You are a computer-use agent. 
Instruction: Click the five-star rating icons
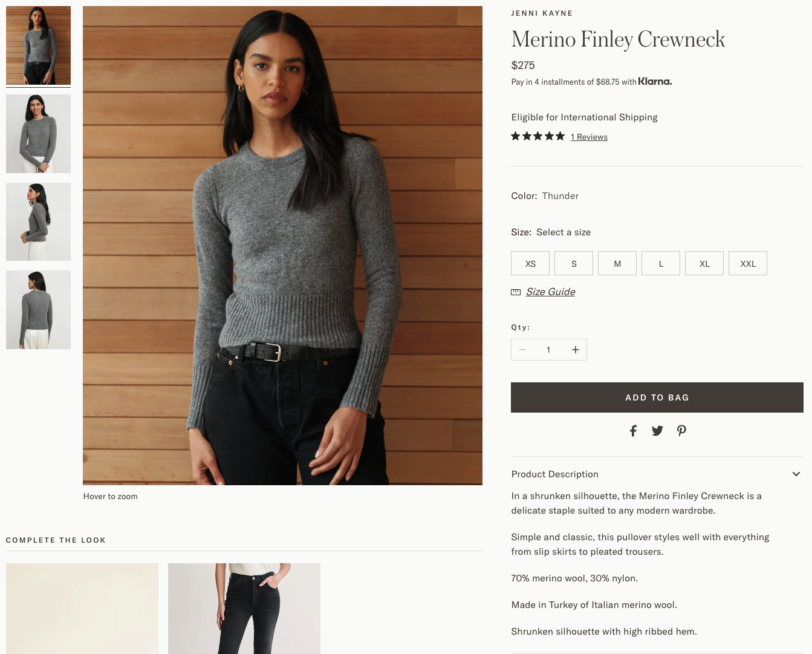tap(538, 136)
